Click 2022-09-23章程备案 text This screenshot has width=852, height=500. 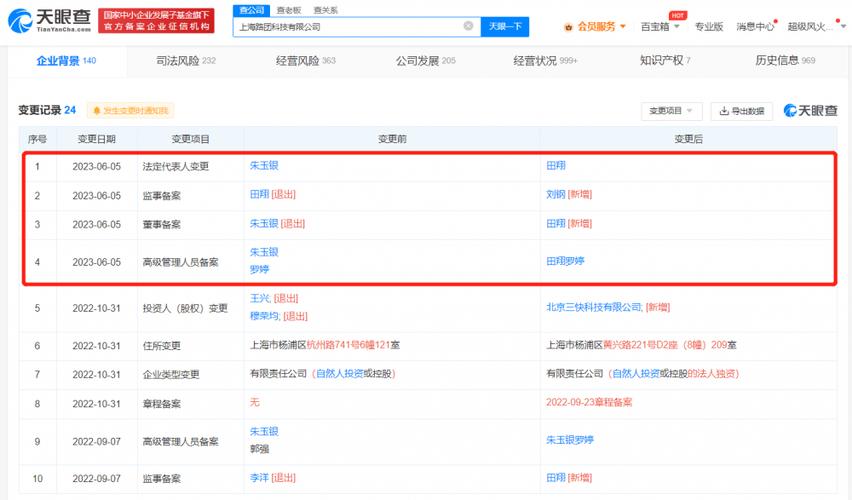589,402
